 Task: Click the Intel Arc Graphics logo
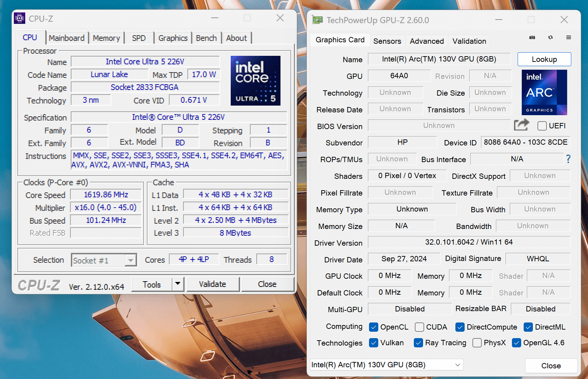(x=544, y=92)
